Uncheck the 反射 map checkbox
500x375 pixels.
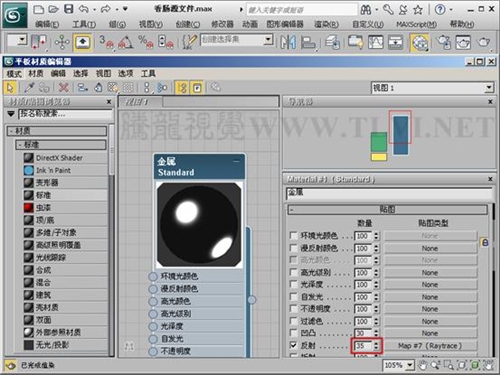293,345
